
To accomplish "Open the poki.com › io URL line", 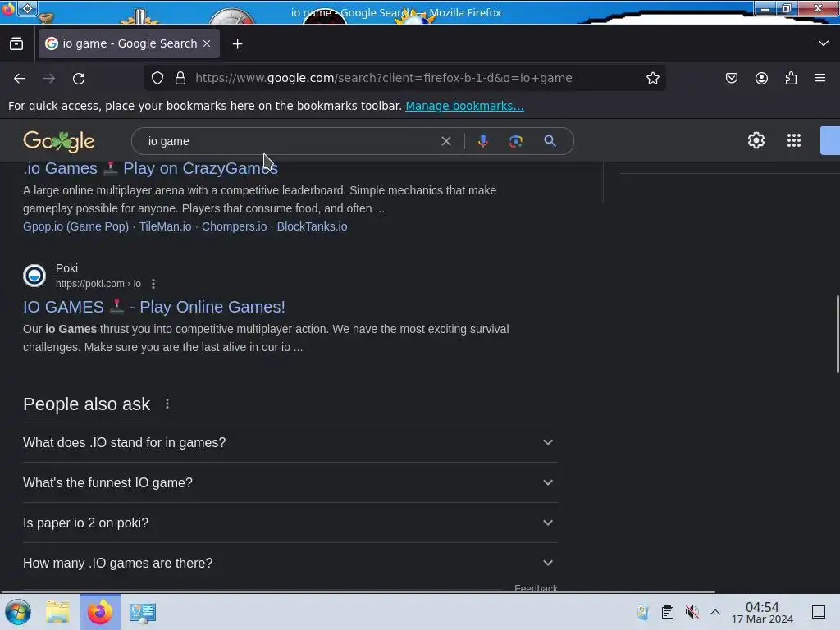I will coord(98,284).
